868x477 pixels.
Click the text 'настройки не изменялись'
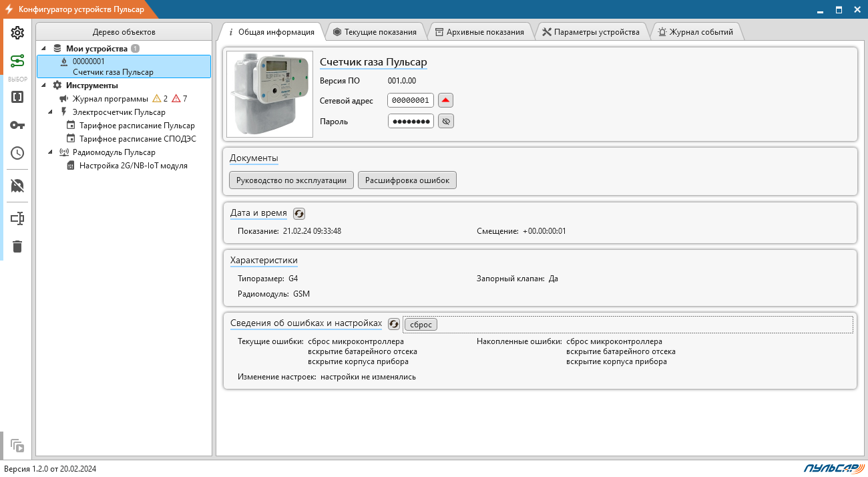[368, 377]
